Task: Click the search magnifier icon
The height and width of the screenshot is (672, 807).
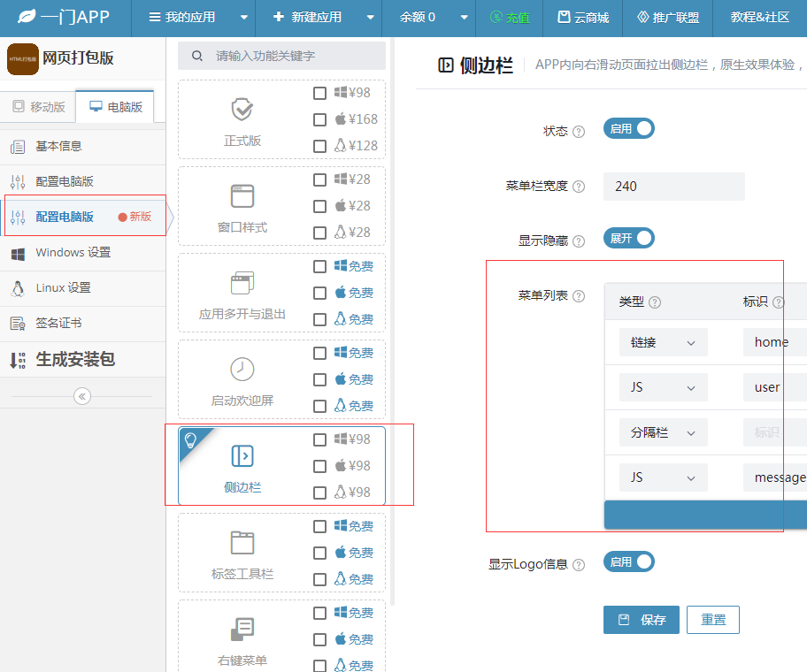Action: (197, 56)
